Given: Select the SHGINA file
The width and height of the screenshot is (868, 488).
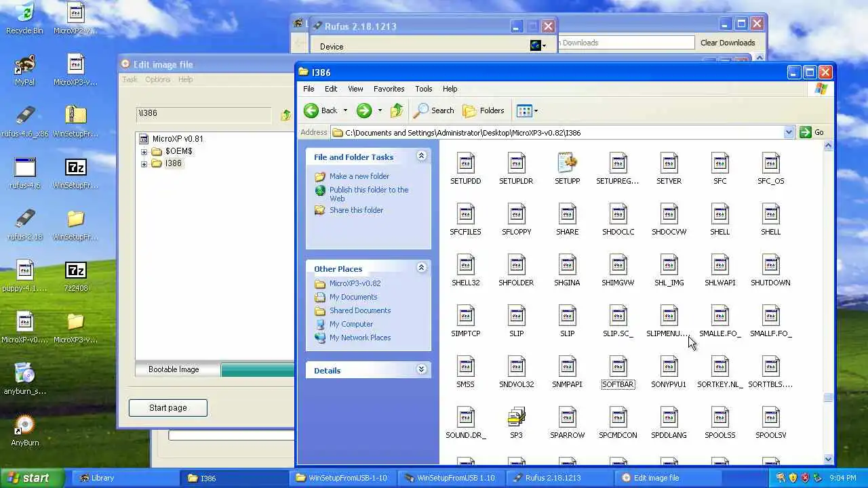Looking at the screenshot, I should coord(567,270).
